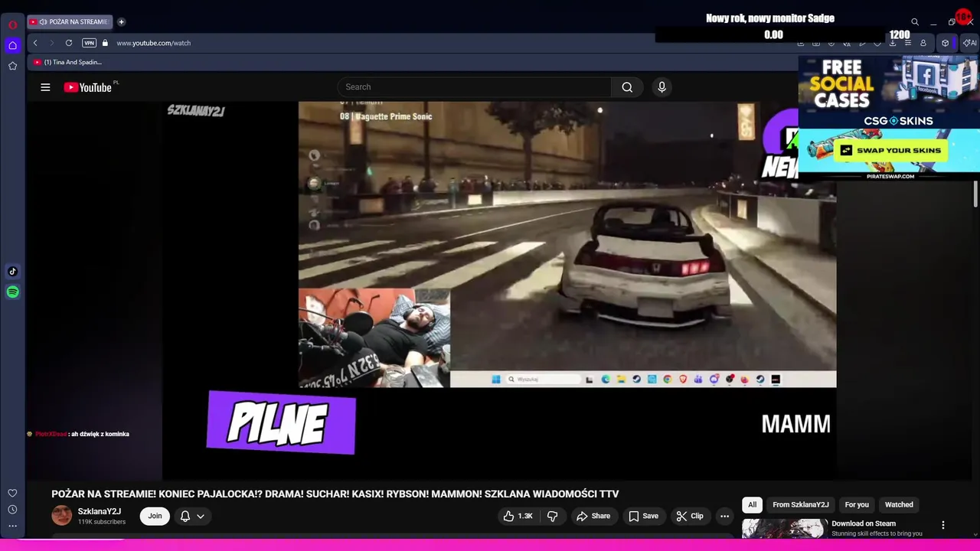The width and height of the screenshot is (980, 551).
Task: Start voice search with microphone
Action: (662, 87)
